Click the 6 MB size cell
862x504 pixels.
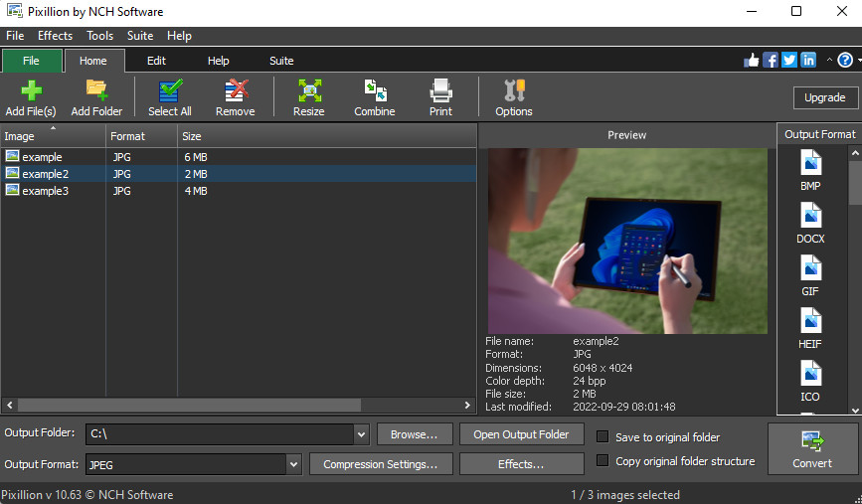(196, 157)
